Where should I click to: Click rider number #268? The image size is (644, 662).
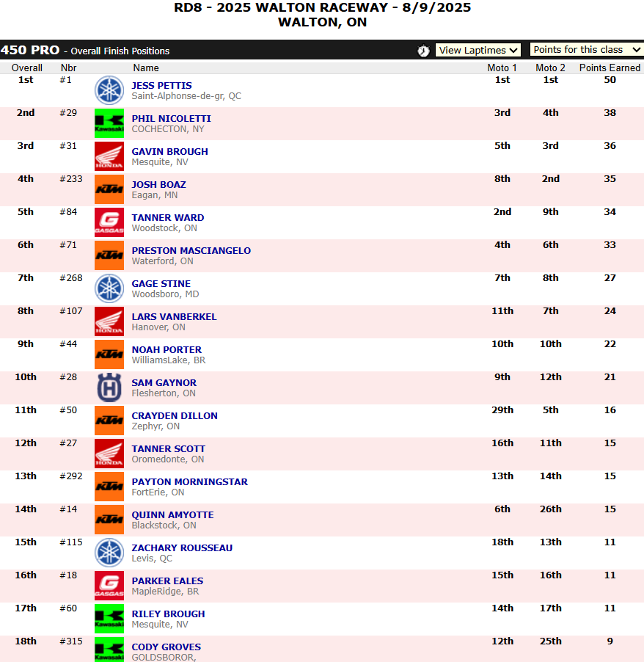71,278
